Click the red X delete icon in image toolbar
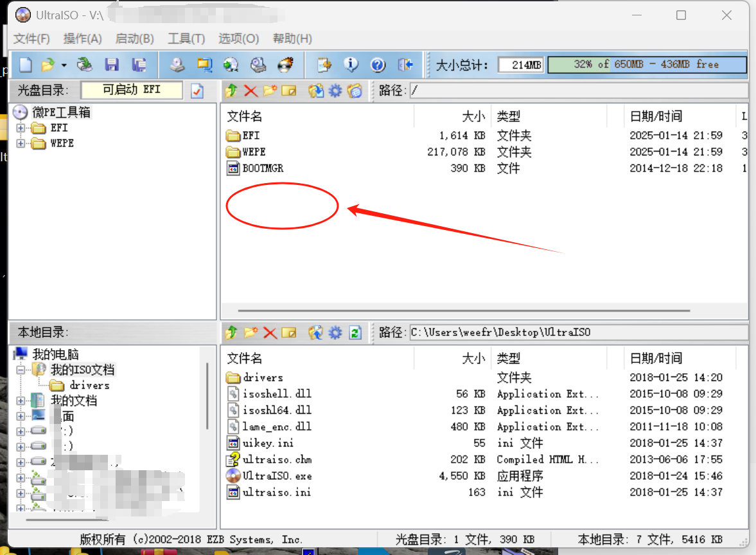This screenshot has width=756, height=555. [251, 91]
